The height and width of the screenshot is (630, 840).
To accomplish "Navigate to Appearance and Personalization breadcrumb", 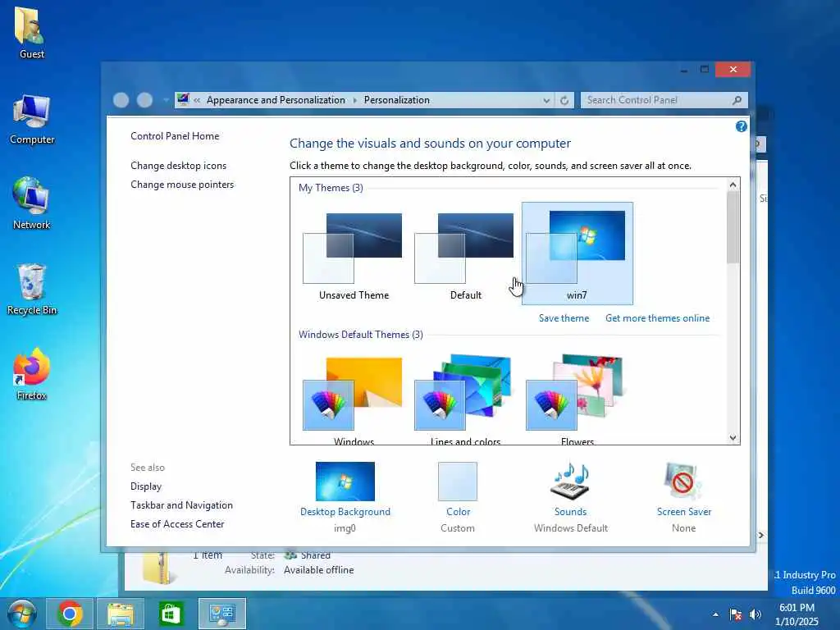I will point(276,100).
